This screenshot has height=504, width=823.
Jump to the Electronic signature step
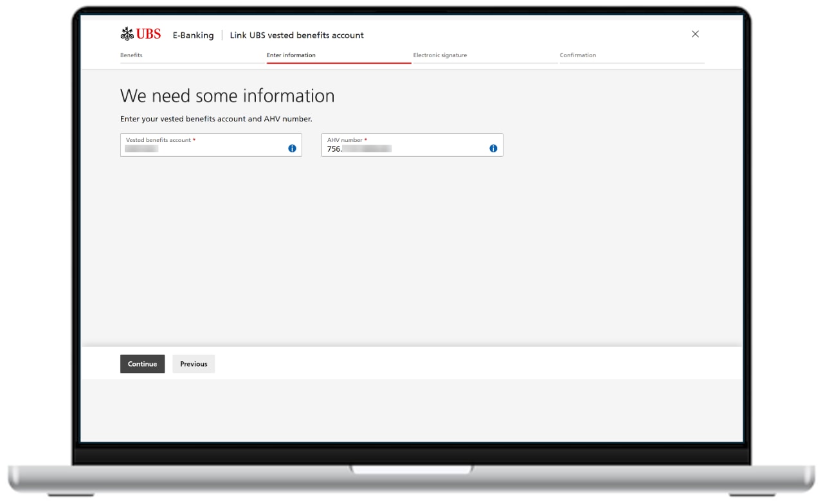pyautogui.click(x=440, y=55)
